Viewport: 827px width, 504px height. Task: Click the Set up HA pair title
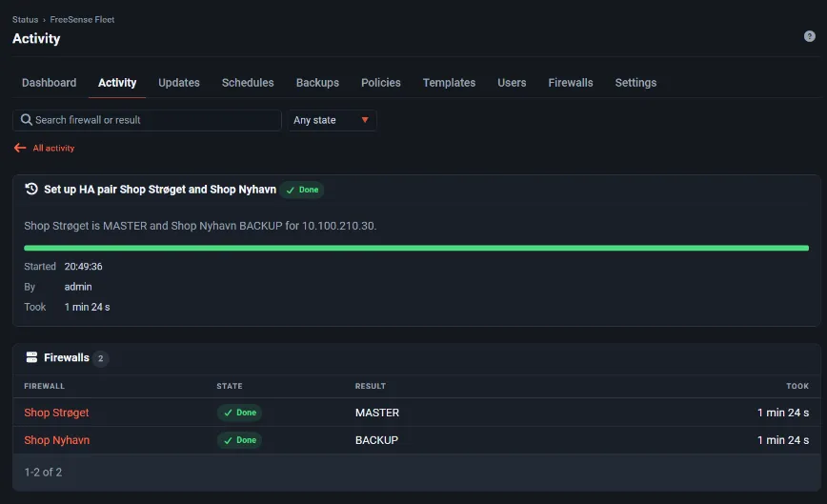tap(160, 190)
